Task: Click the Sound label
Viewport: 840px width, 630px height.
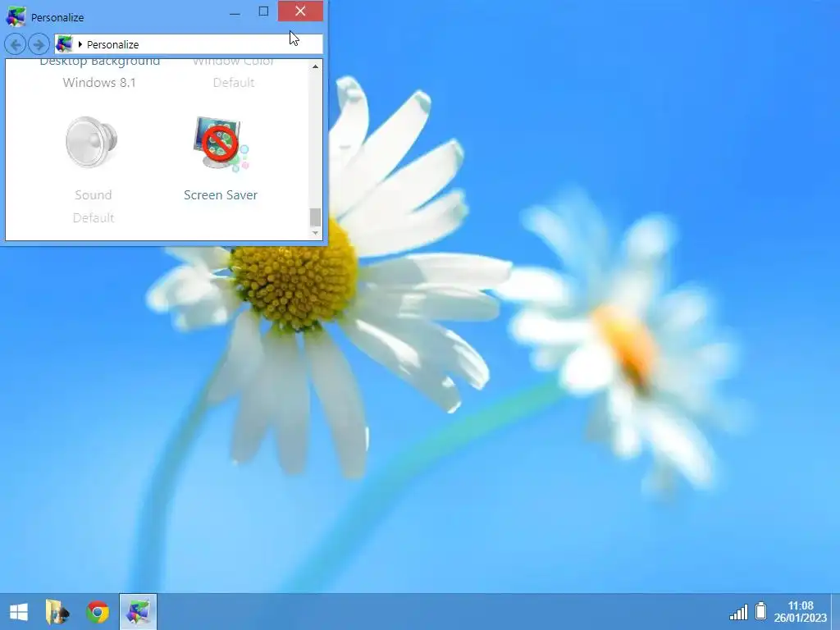Action: pos(94,195)
